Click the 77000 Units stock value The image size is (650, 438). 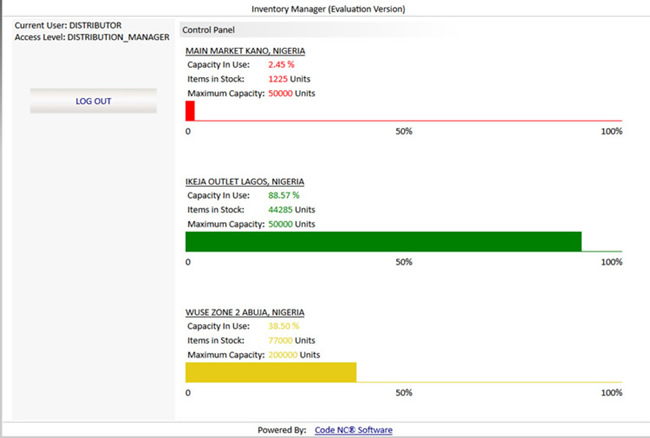[292, 341]
